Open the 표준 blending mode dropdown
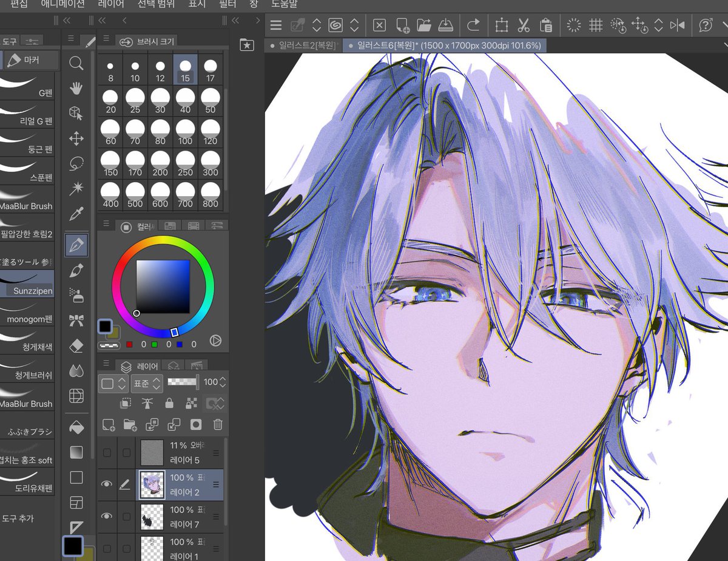Screen dimensions: 728x561 (x=147, y=382)
